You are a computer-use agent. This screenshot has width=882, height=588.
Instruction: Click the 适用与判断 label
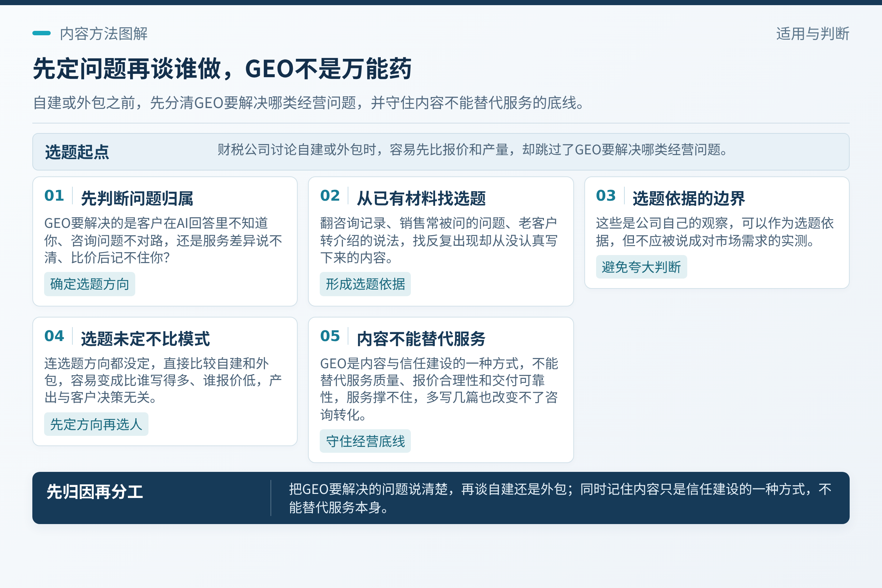pyautogui.click(x=813, y=34)
